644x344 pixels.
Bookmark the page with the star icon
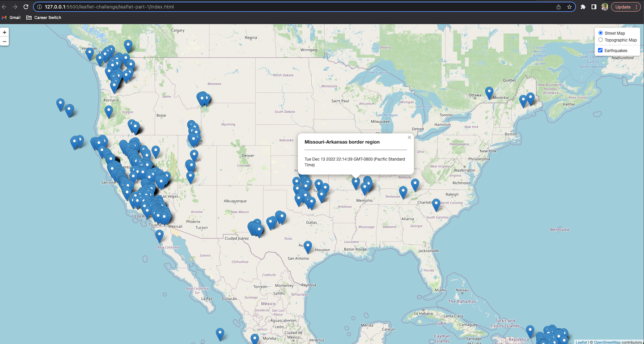coord(569,7)
